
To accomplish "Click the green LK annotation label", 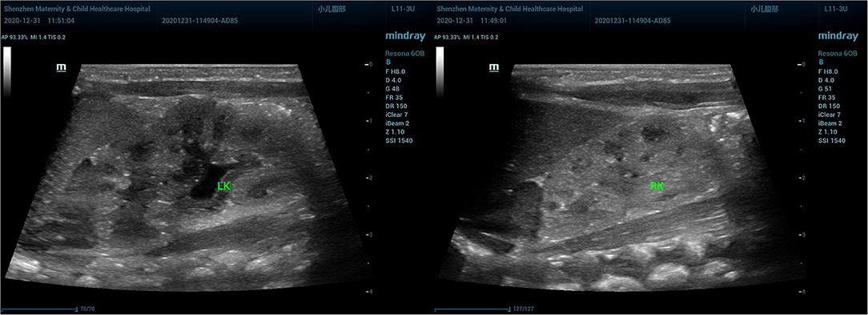I will 223,187.
